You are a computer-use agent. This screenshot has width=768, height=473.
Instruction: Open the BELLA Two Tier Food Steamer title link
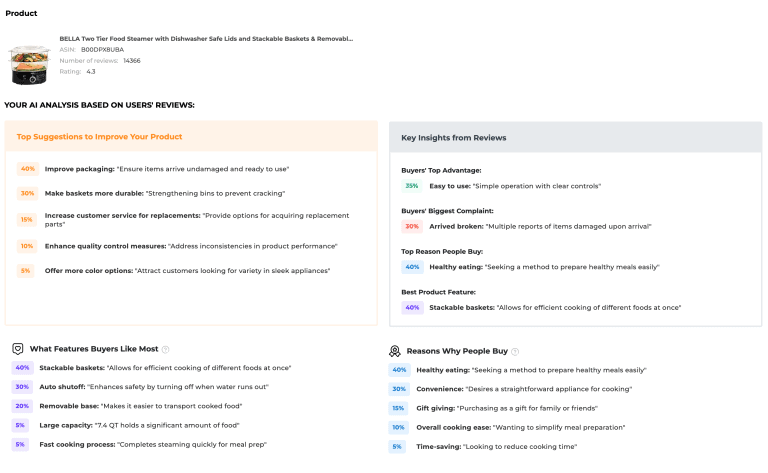click(x=206, y=39)
